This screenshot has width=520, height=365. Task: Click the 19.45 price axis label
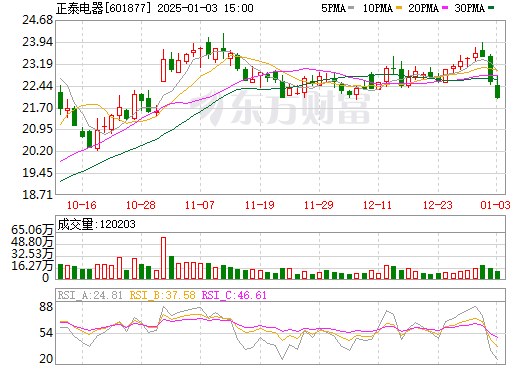[37, 173]
